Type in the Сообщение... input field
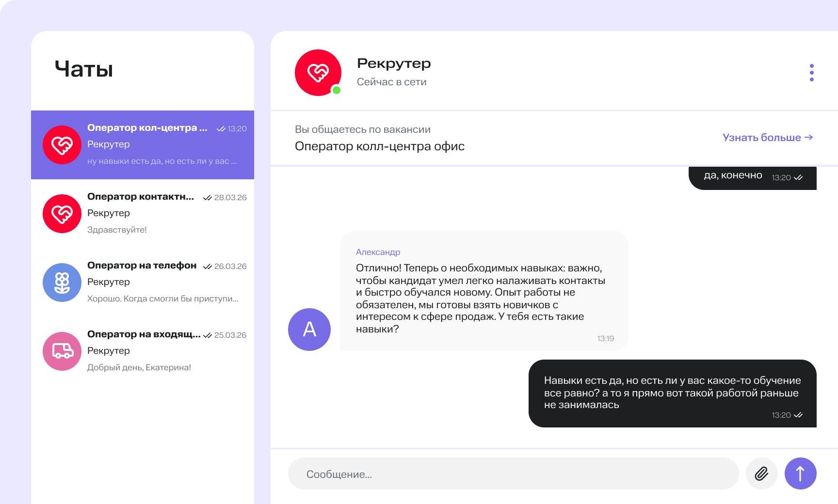The image size is (838, 504). [x=513, y=474]
